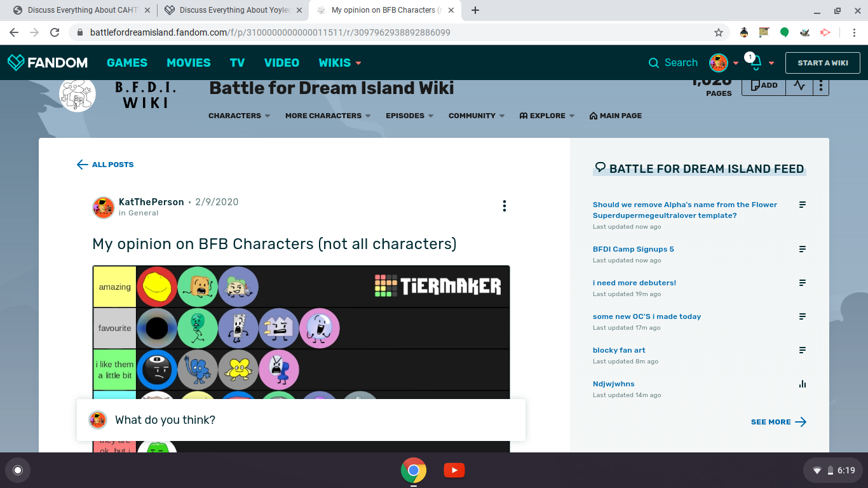
Task: Open the YouTube app from the shelf
Action: 454,470
